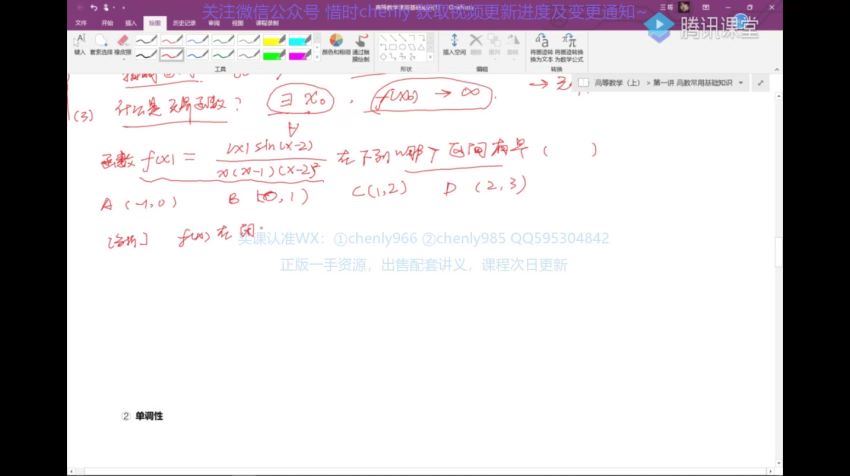Expand the shapes gallery more arrow
850x476 pixels.
(x=430, y=56)
